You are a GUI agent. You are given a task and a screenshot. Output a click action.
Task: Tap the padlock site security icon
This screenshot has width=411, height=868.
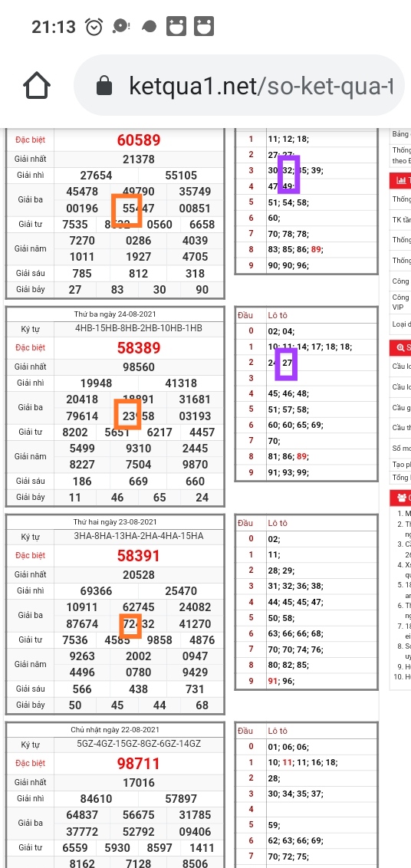(104, 86)
